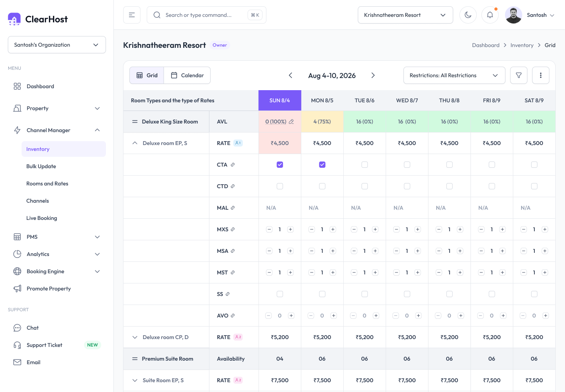Viewport: 565px width, 392px height.
Task: Click the link icon next to MXS
Action: 233,229
